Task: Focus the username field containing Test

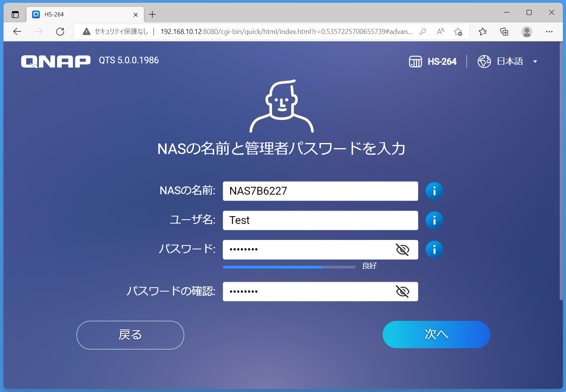Action: point(320,220)
